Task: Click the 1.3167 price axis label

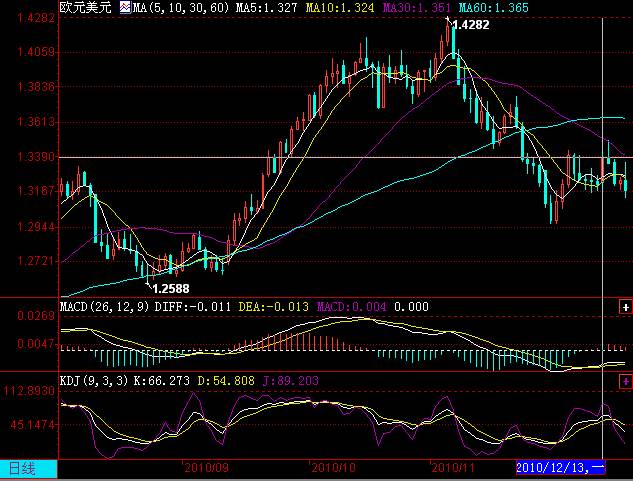Action: pos(36,191)
